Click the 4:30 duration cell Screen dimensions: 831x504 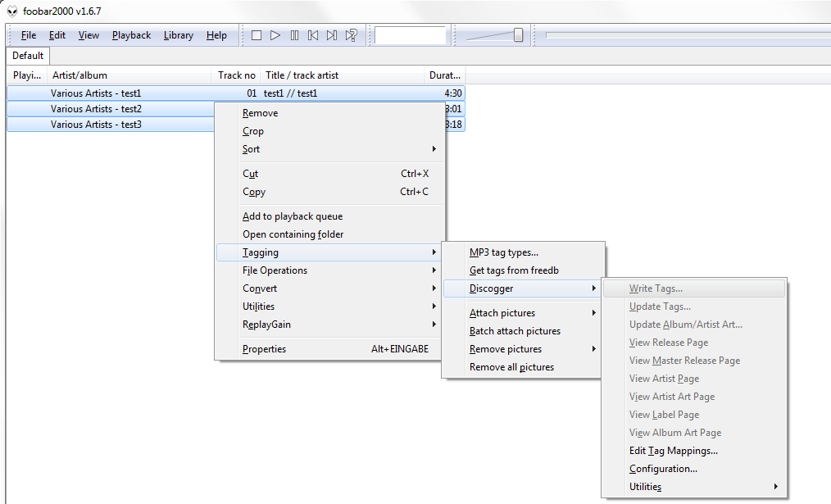pos(453,93)
